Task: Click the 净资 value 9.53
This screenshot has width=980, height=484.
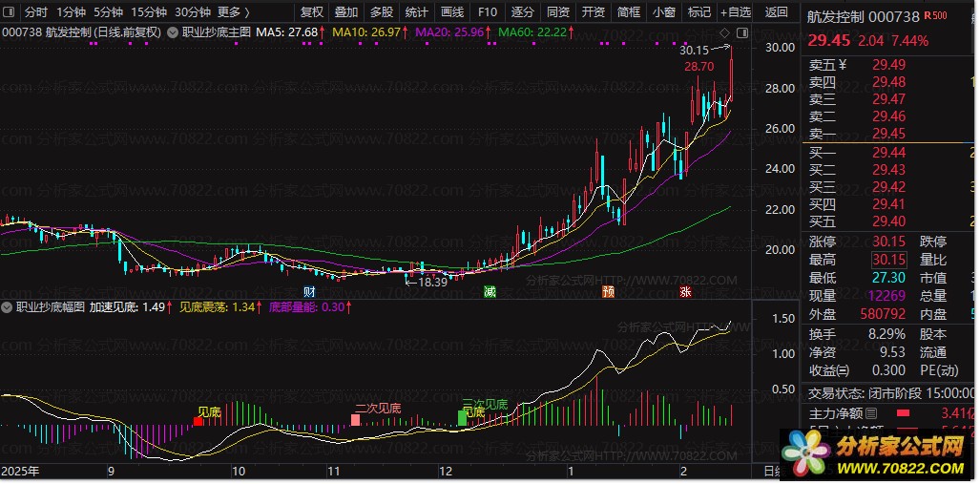Action: point(892,352)
